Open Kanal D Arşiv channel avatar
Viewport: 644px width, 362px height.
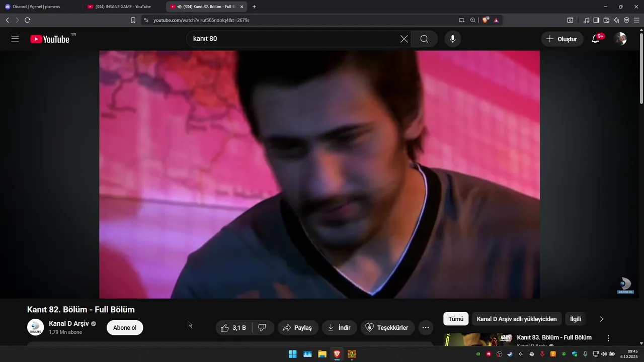tap(35, 327)
